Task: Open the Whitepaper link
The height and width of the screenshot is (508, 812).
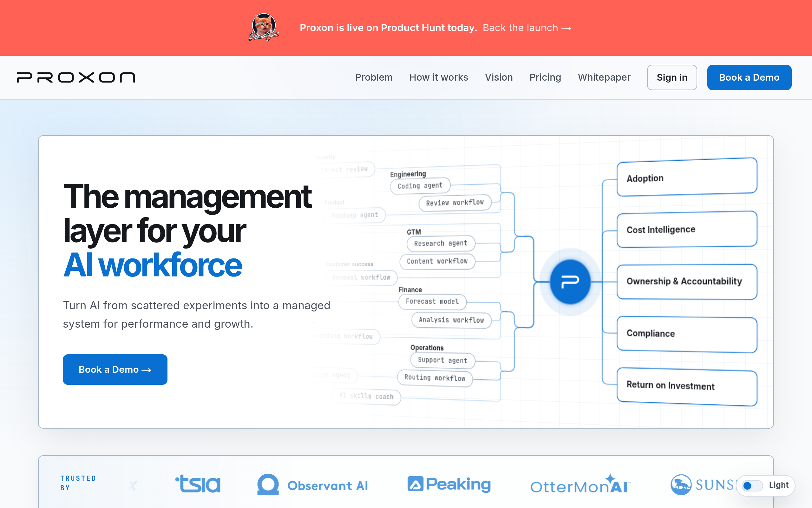Action: coord(604,77)
